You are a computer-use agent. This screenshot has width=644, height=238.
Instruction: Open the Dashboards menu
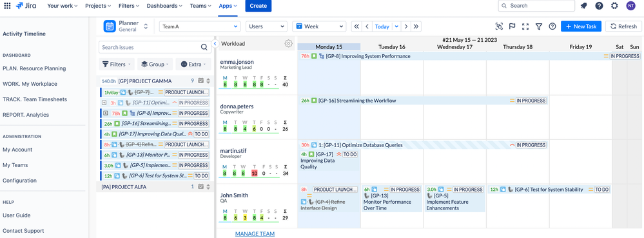(164, 6)
